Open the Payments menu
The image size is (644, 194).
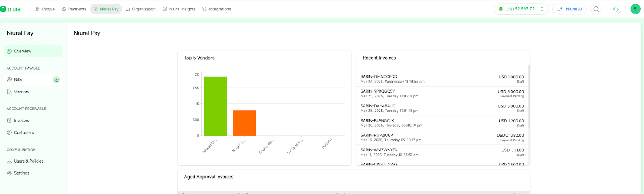click(74, 9)
